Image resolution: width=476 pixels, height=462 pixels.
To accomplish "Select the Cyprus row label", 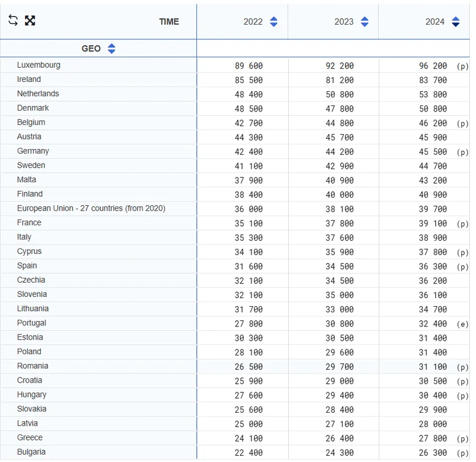I will click(29, 251).
